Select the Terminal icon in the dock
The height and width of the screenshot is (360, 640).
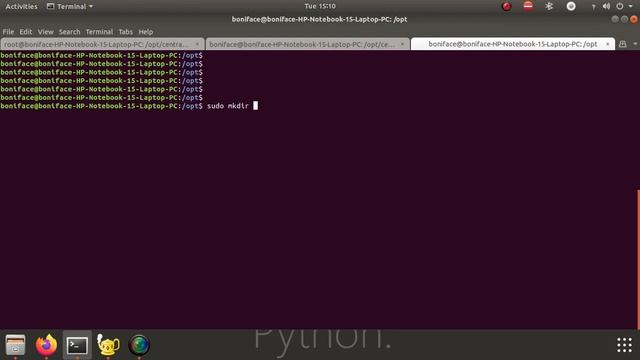tap(77, 345)
